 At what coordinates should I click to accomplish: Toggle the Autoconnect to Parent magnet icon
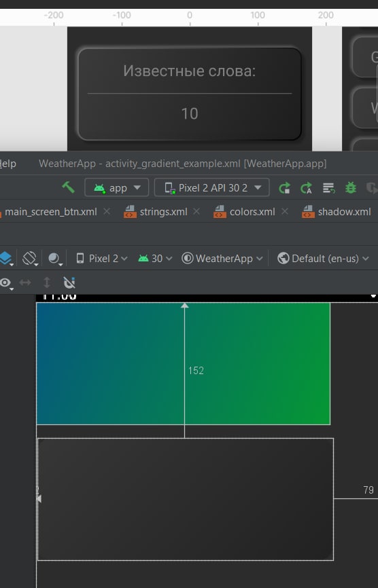[69, 282]
